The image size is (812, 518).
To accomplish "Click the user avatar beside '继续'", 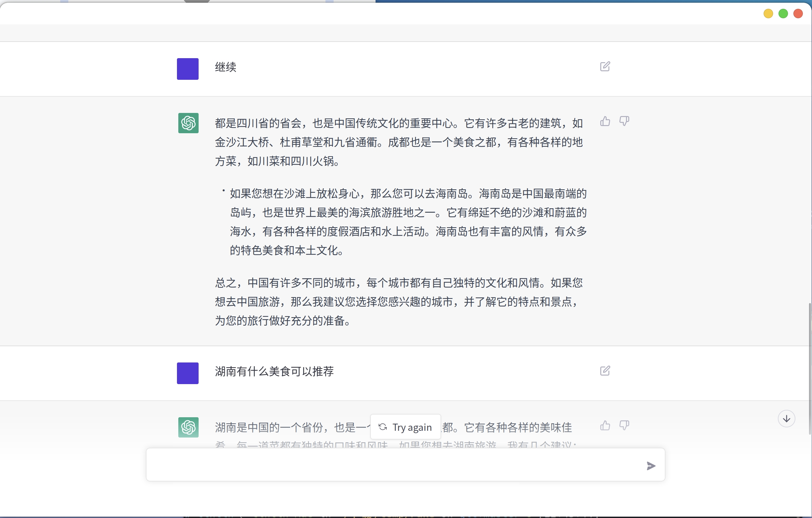I will (188, 69).
